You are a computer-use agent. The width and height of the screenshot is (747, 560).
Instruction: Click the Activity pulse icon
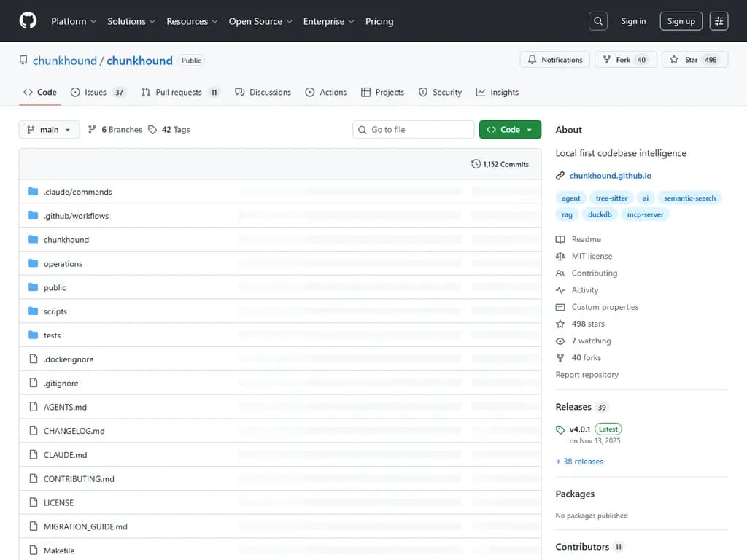click(x=560, y=290)
